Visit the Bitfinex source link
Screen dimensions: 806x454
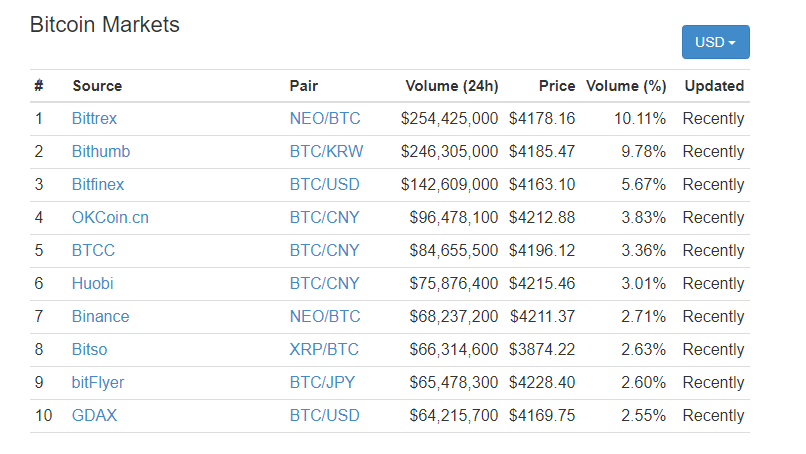(98, 185)
